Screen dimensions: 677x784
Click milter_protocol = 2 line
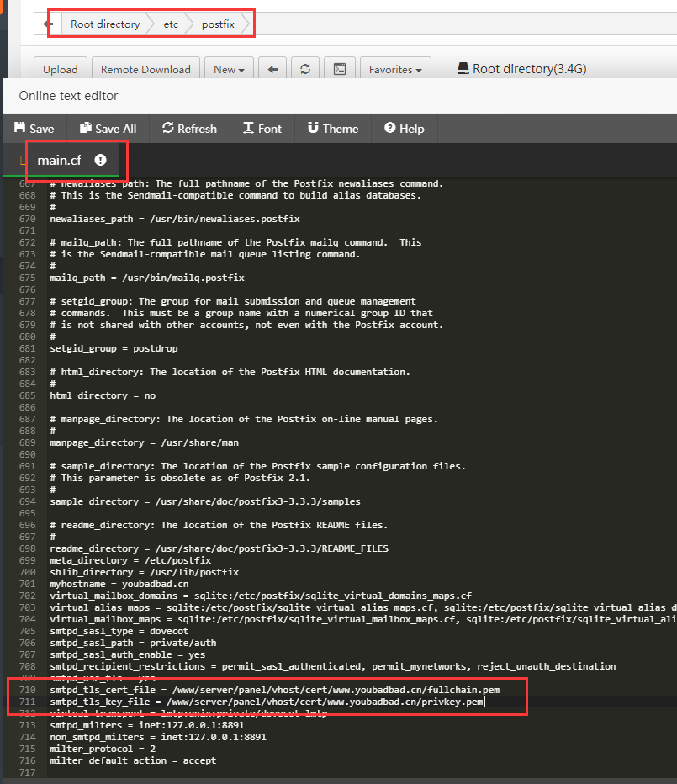(103, 749)
